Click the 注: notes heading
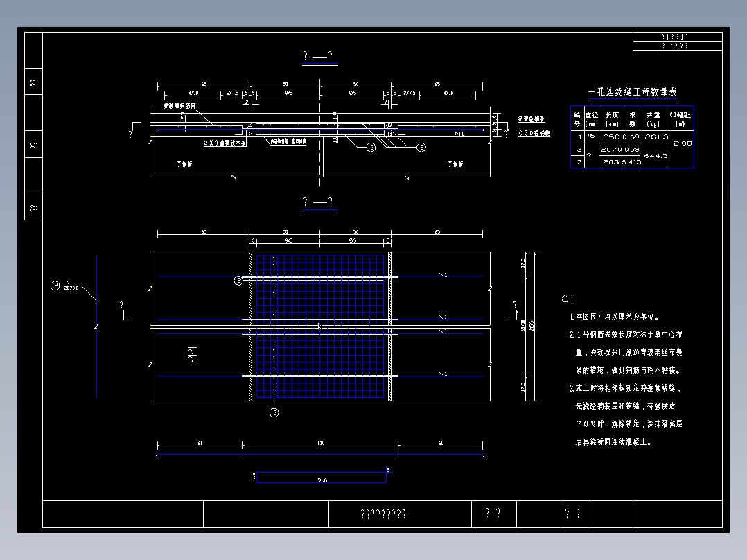 click(567, 299)
